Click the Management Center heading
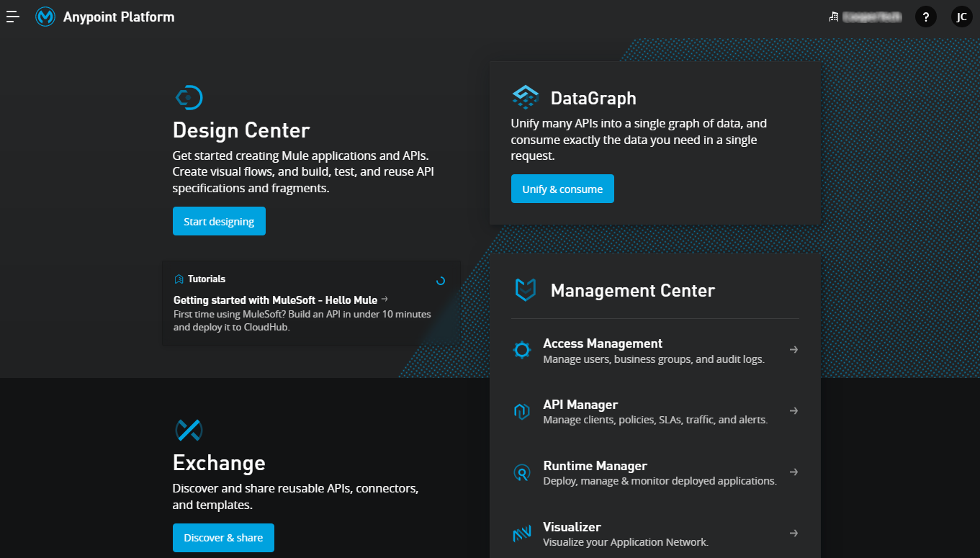 click(633, 291)
